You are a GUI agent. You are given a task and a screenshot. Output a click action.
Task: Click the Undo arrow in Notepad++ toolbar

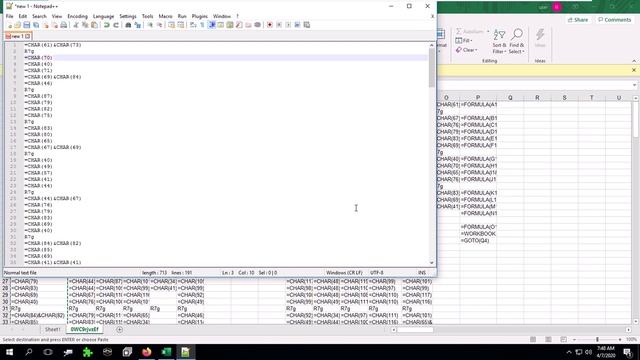107,25
